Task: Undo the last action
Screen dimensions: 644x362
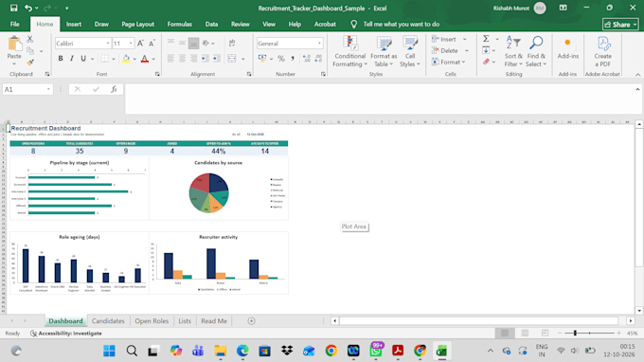Action: (27, 8)
